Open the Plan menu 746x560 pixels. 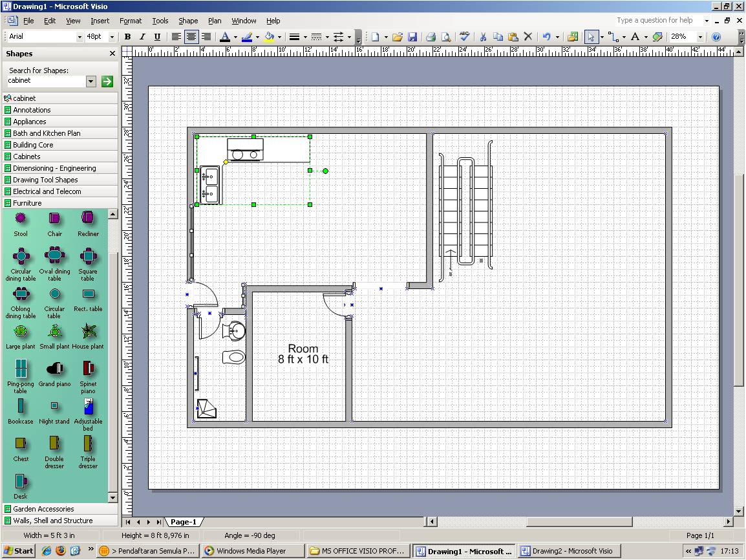point(215,21)
